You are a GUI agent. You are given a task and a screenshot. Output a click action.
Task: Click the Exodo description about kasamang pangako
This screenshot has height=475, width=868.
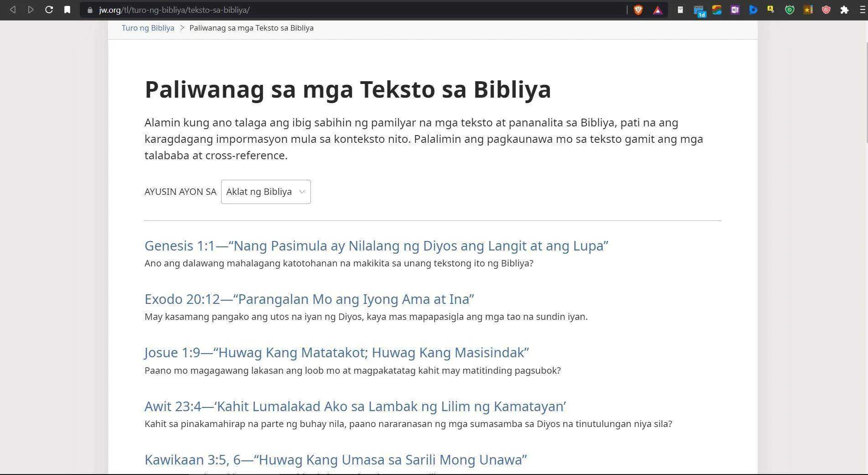[x=366, y=317]
